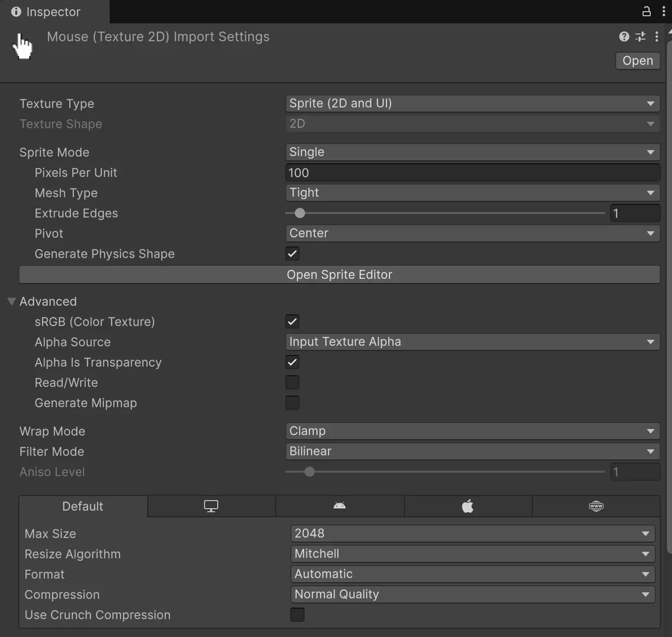Image resolution: width=672 pixels, height=637 pixels.
Task: Select the Inspector tab
Action: click(54, 12)
